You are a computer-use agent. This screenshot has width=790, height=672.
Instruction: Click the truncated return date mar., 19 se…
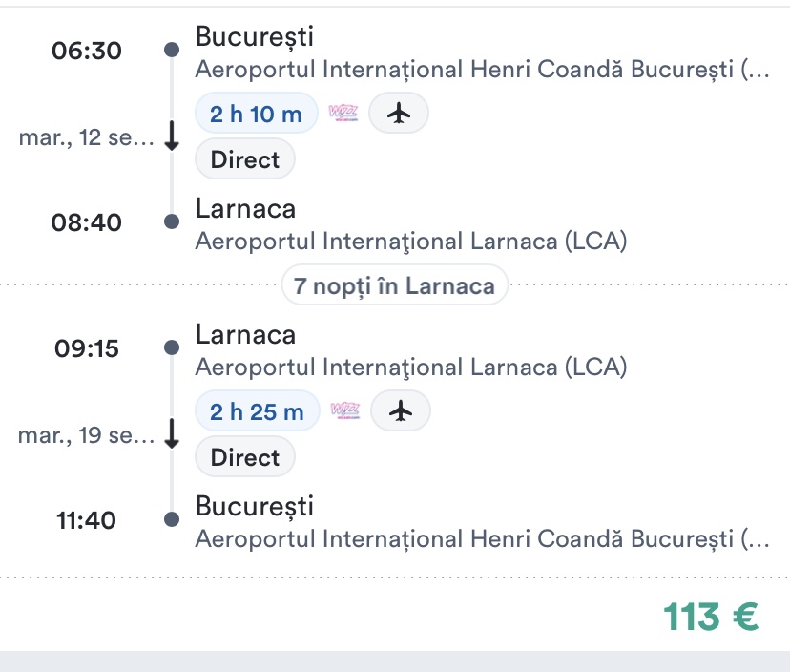pyautogui.click(x=86, y=436)
